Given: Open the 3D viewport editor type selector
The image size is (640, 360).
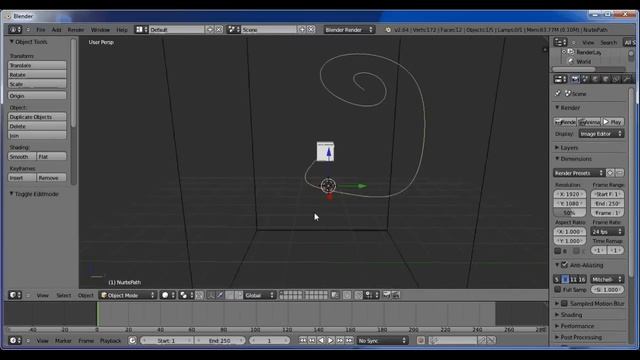Looking at the screenshot, I should click(x=15, y=295).
